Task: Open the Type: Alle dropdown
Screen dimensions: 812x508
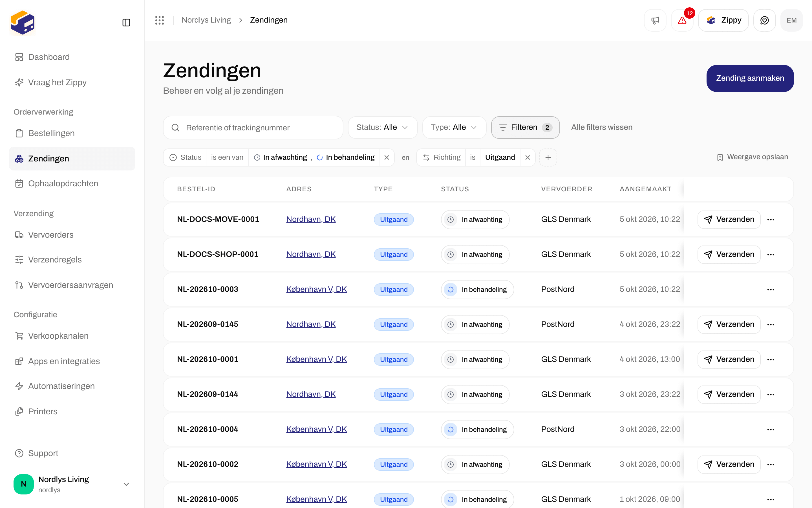Action: (454, 127)
